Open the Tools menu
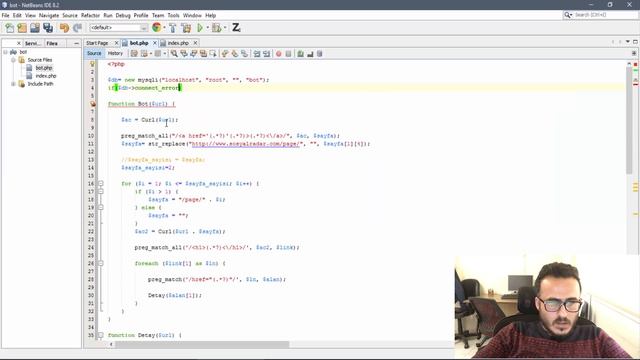This screenshot has height=360, width=640. 173,15
